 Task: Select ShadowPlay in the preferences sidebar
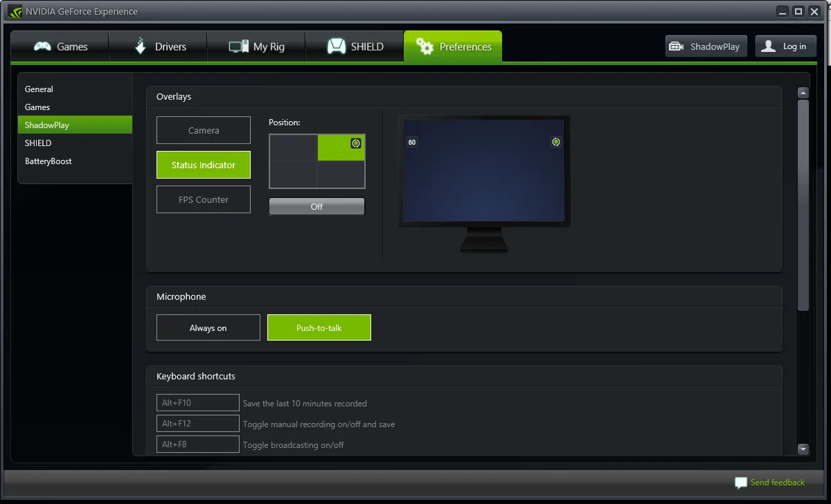[74, 125]
